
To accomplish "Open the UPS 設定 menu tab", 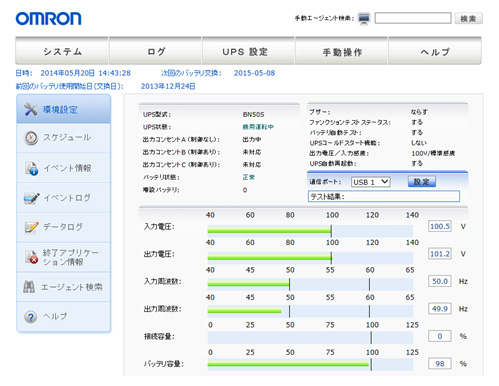I will pos(248,51).
